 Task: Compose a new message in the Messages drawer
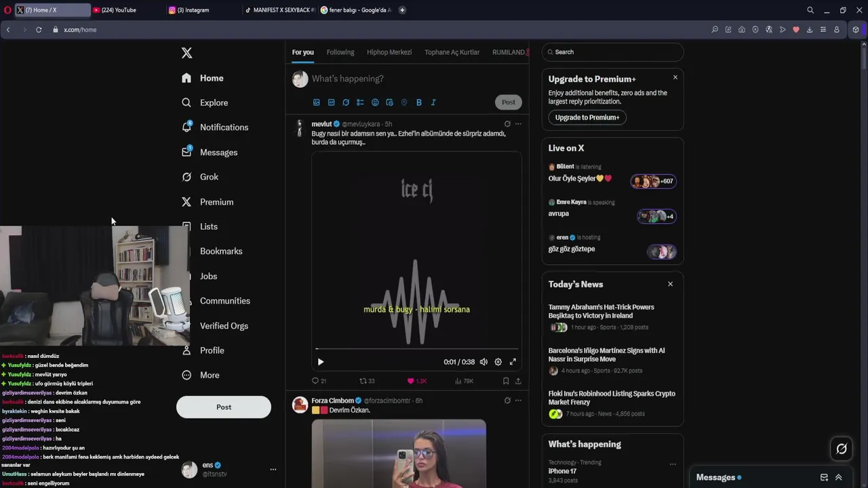(x=824, y=477)
